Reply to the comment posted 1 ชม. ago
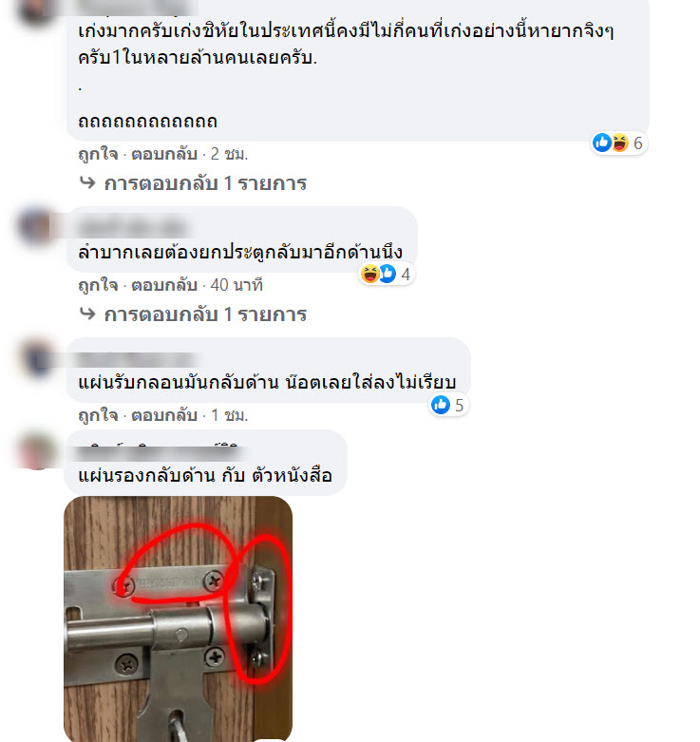Viewport: 700px width, 742px height. pyautogui.click(x=164, y=415)
